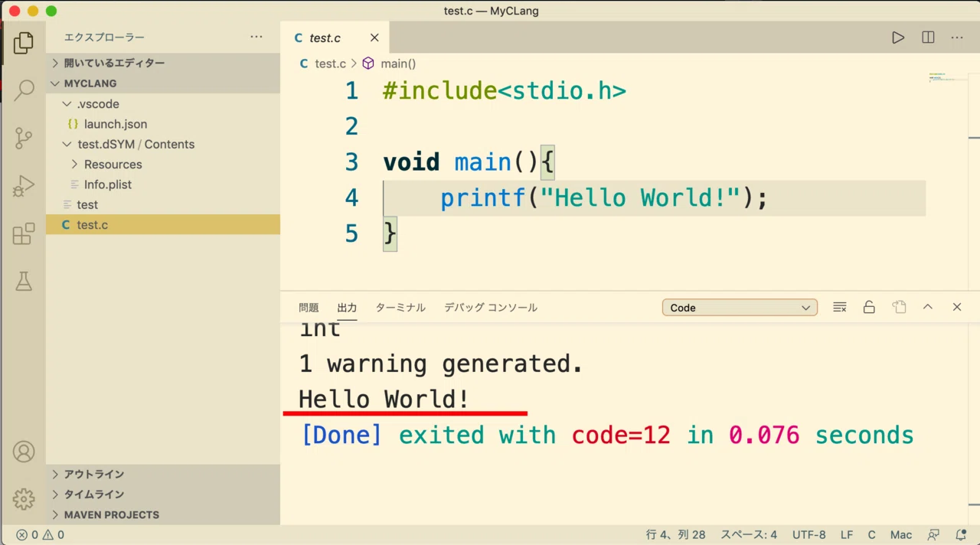The height and width of the screenshot is (545, 980).
Task: Click the void main() code line
Action: [469, 162]
